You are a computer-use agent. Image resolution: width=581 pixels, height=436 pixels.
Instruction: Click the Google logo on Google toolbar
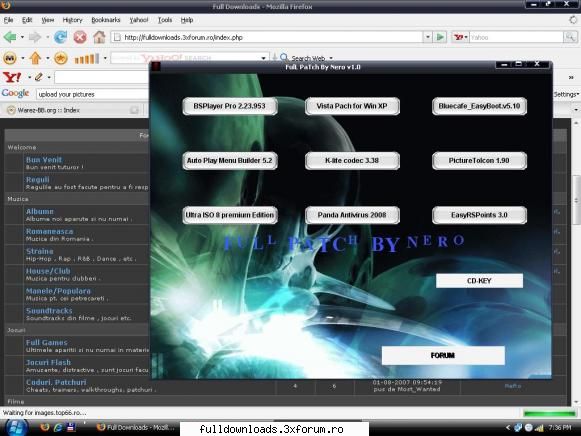click(x=15, y=93)
